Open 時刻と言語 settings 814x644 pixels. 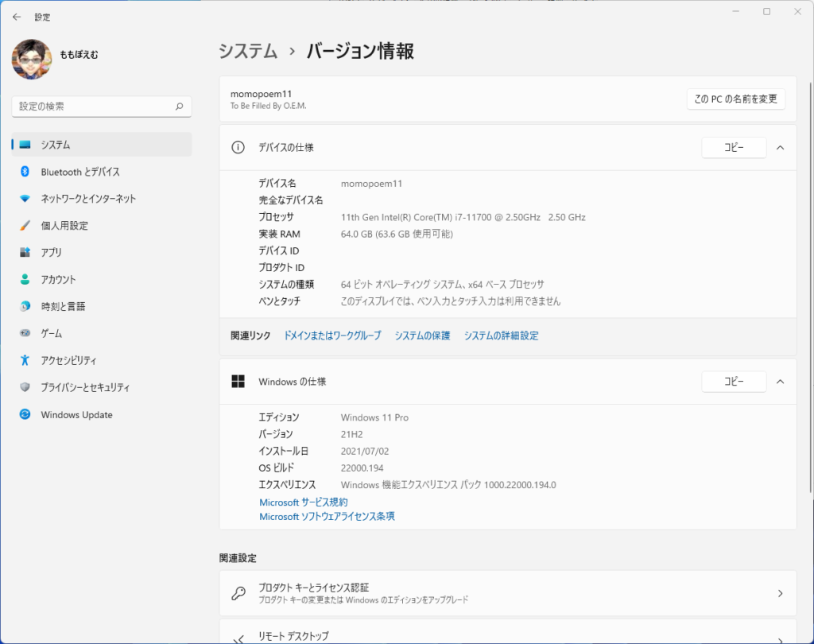pos(101,306)
